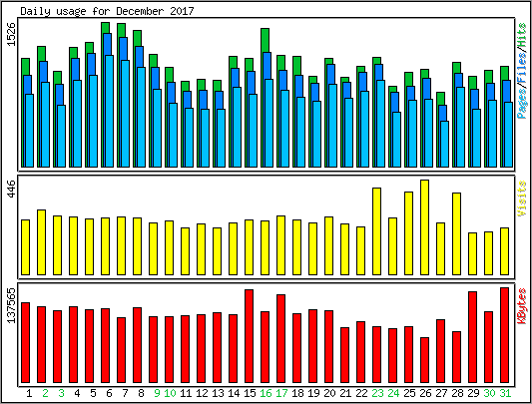
Task: Select day label "28"
Action: (457, 393)
